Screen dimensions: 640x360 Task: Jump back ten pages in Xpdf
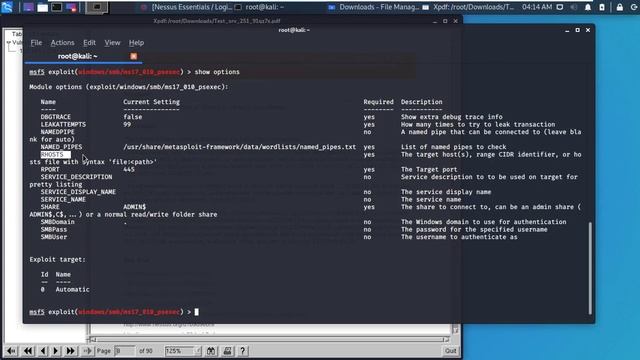(27, 351)
